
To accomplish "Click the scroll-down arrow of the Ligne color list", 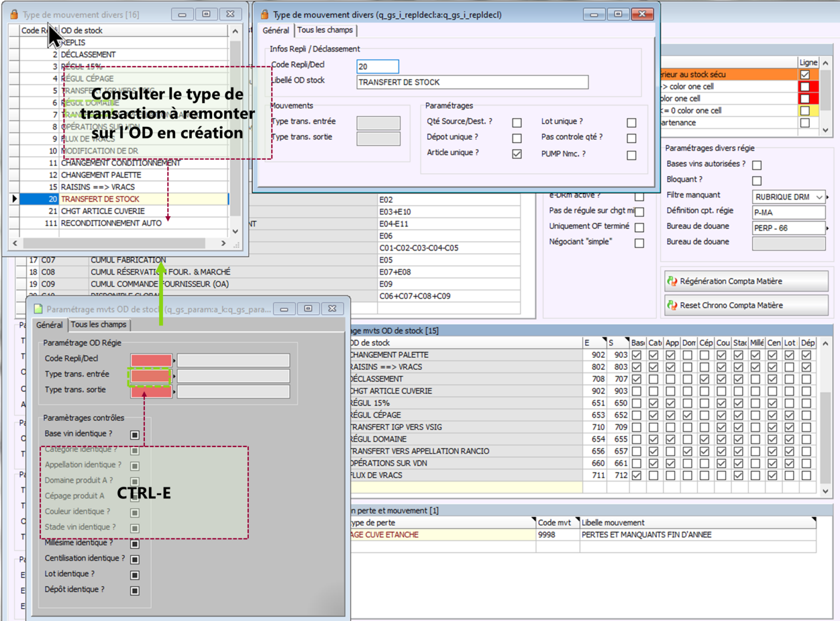I will tap(826, 130).
